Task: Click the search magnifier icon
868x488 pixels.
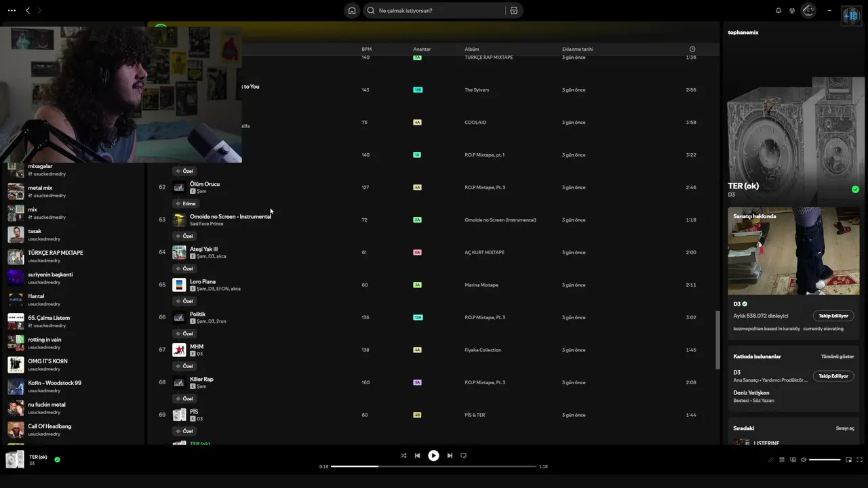Action: (x=371, y=10)
